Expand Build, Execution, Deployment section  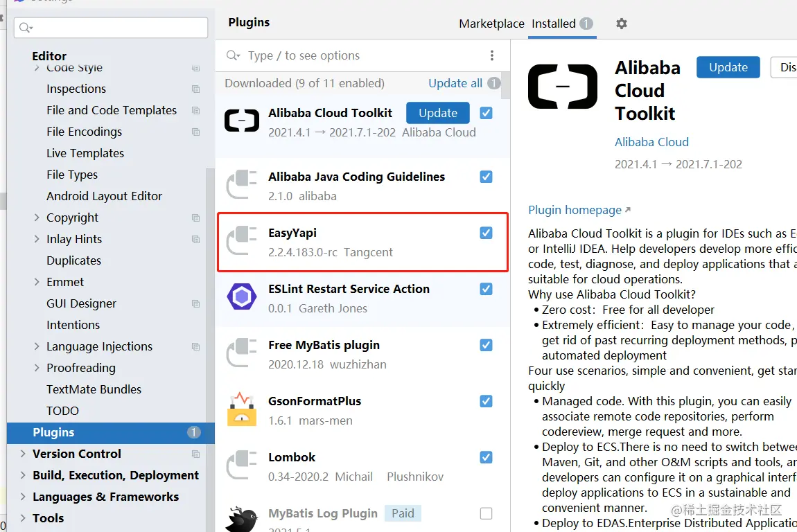pyautogui.click(x=23, y=475)
